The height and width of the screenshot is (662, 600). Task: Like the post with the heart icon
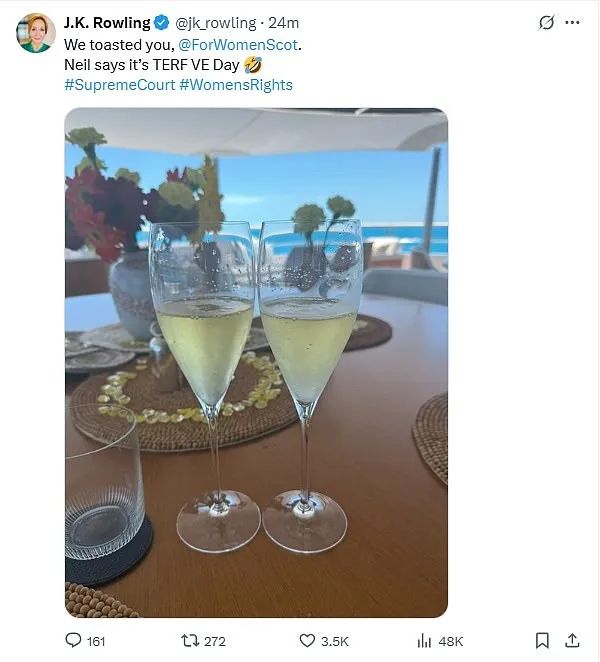tap(307, 641)
